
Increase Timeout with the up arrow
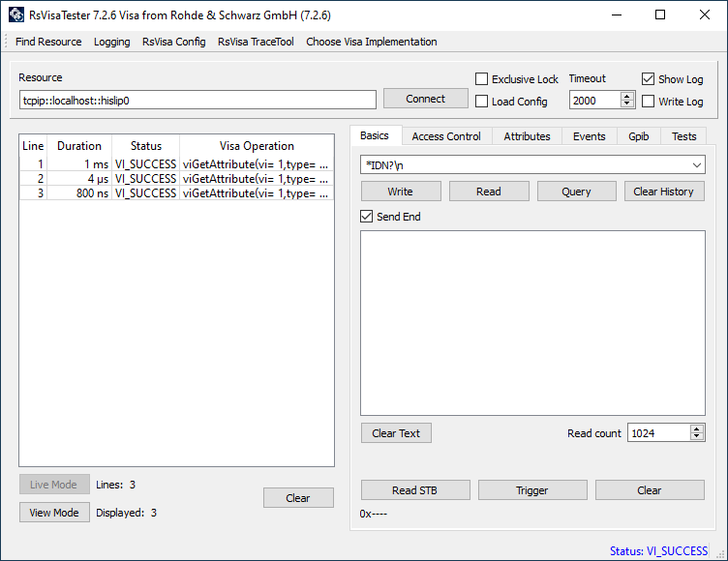pyautogui.click(x=627, y=96)
